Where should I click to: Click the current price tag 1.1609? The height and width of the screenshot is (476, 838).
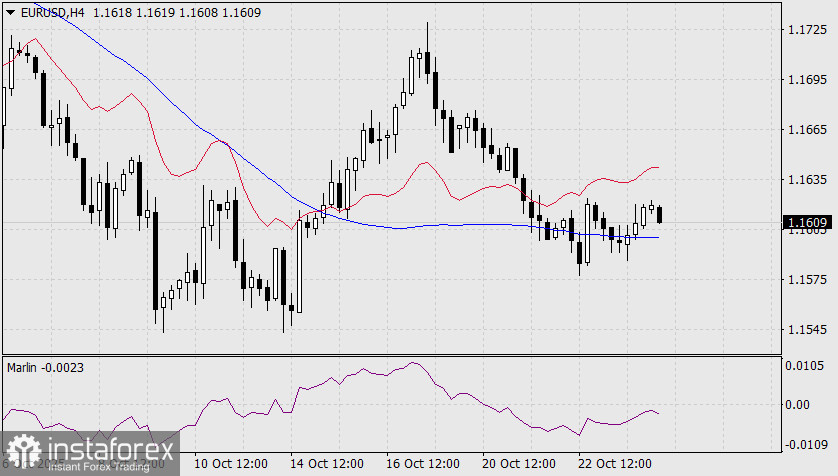click(x=807, y=222)
